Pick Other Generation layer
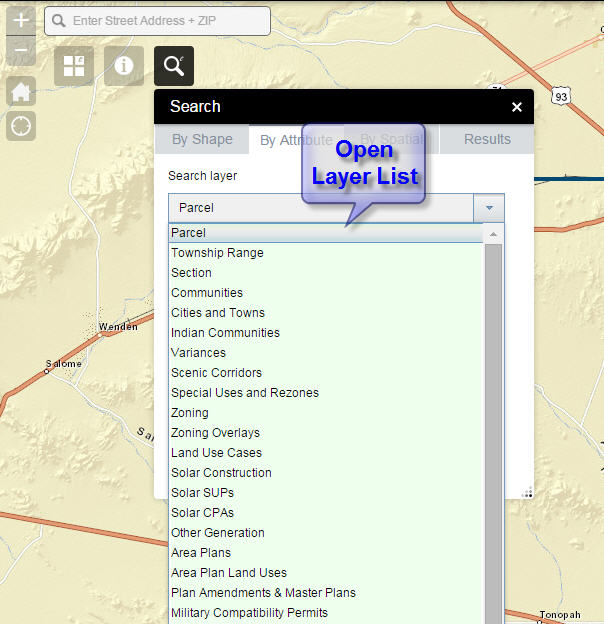This screenshot has height=624, width=604. [325, 532]
